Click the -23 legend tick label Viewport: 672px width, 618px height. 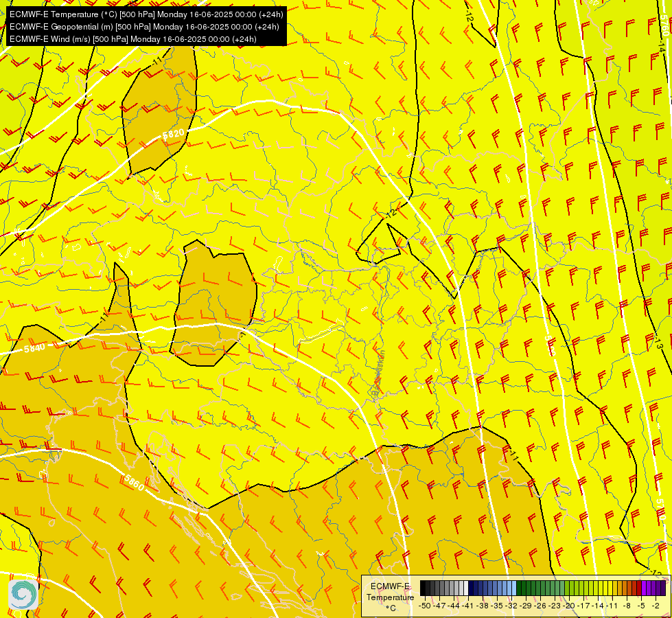[x=555, y=606]
